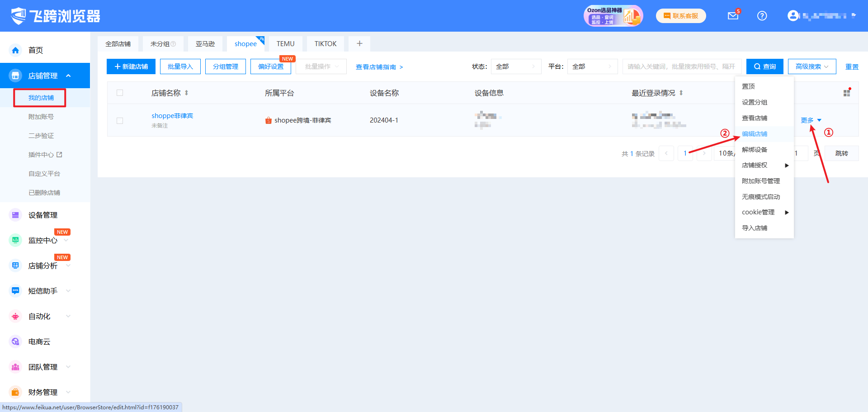The width and height of the screenshot is (868, 412).
Task: Expand the 状态 dropdown filter
Action: (516, 66)
